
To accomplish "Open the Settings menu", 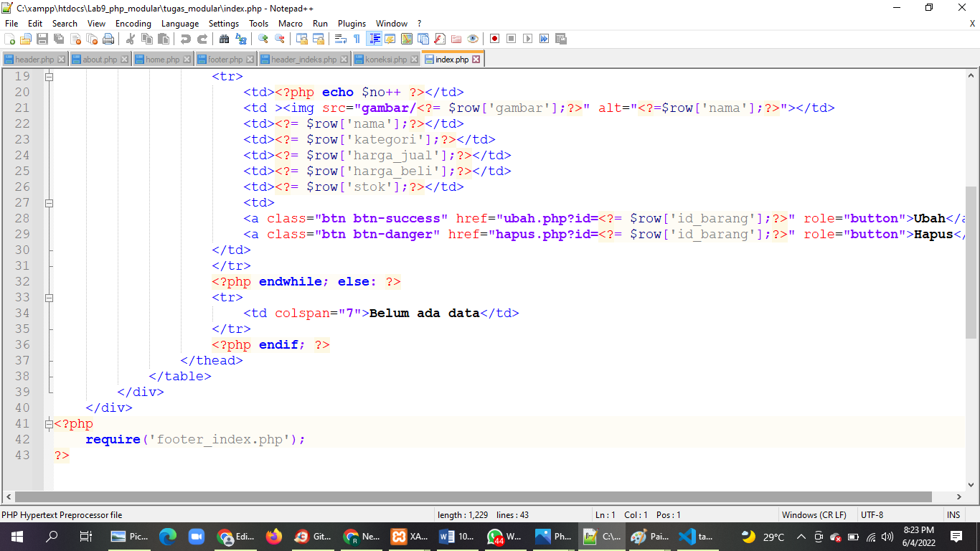I will (224, 24).
